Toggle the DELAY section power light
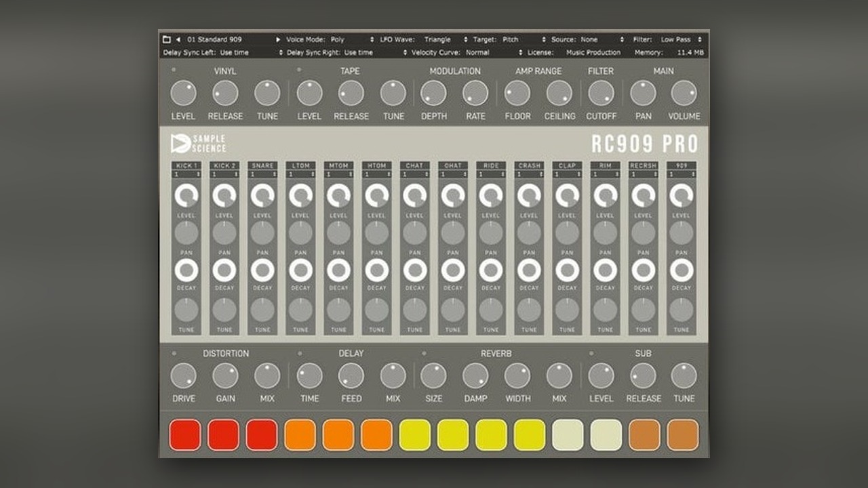 point(299,353)
